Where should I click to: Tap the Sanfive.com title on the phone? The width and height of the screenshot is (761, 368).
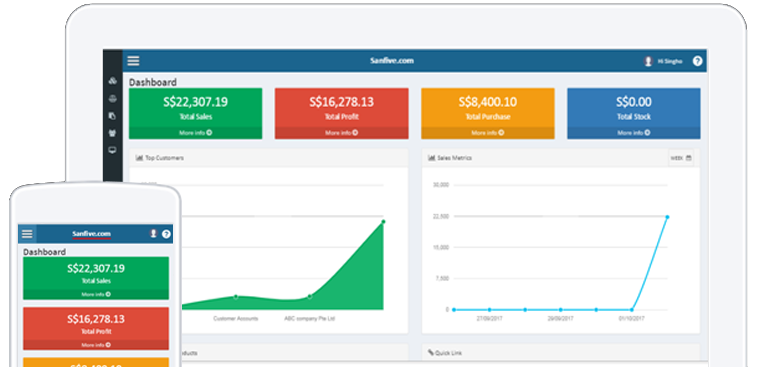(92, 234)
